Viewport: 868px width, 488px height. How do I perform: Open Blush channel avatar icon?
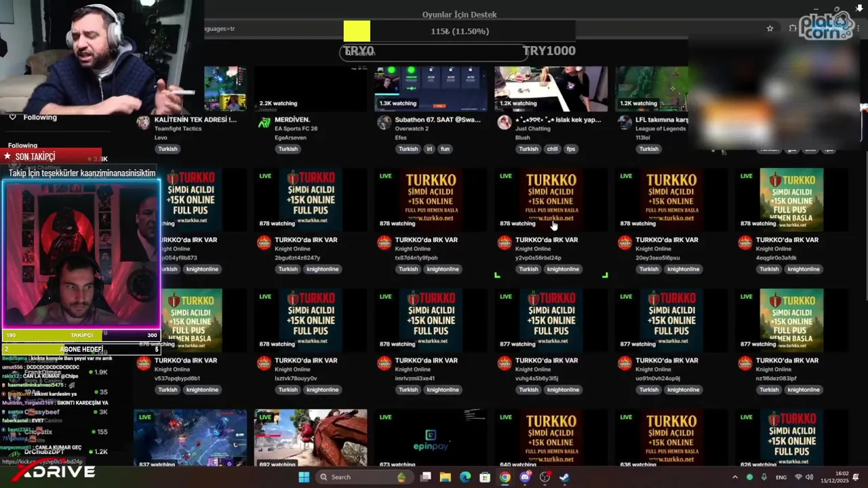pos(505,123)
